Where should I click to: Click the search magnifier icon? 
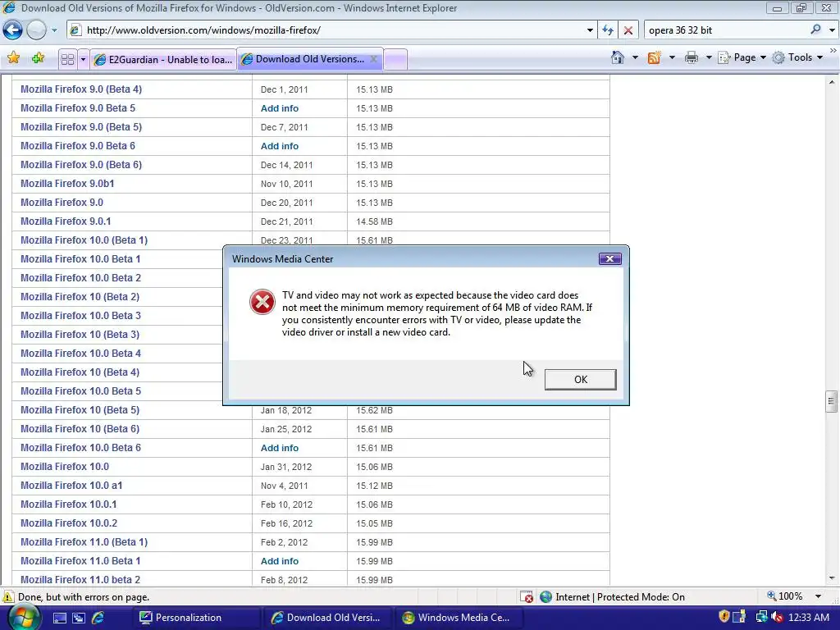tap(815, 30)
